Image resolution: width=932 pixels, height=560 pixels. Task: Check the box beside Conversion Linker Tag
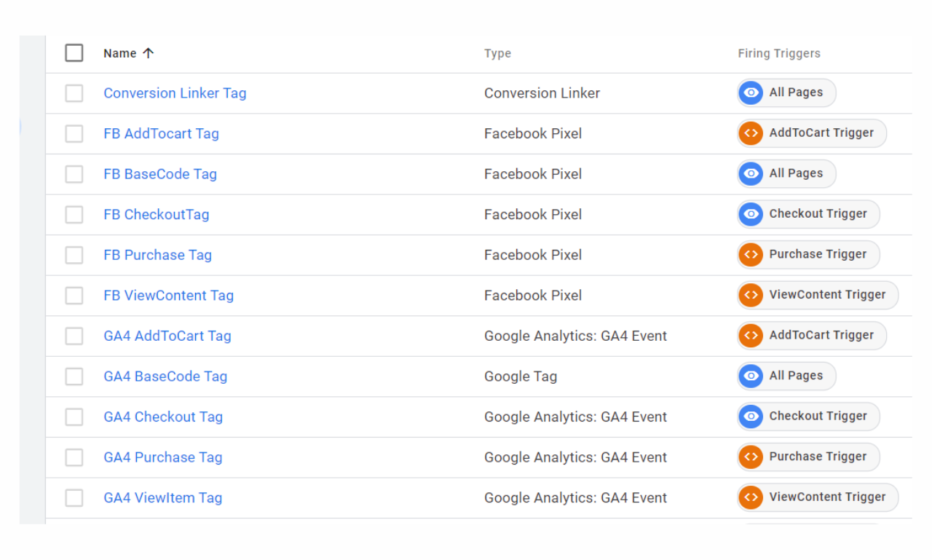pyautogui.click(x=74, y=93)
